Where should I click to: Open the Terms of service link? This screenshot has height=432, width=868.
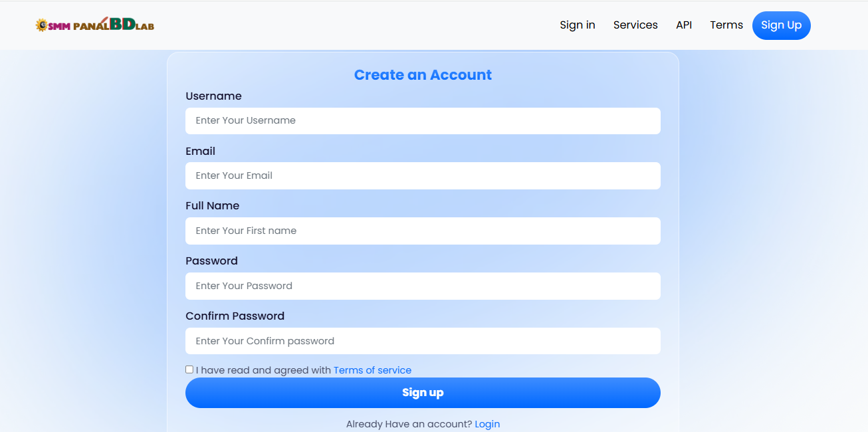point(372,370)
